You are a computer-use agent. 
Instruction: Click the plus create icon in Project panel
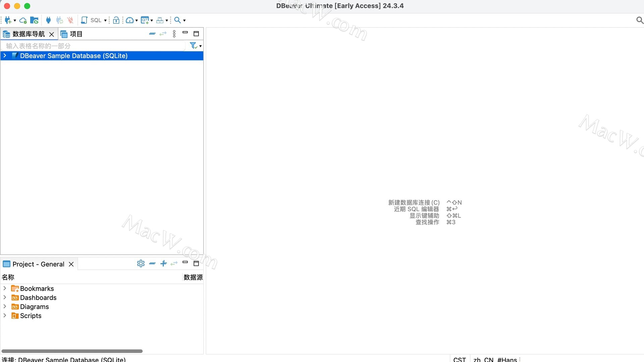pyautogui.click(x=163, y=263)
